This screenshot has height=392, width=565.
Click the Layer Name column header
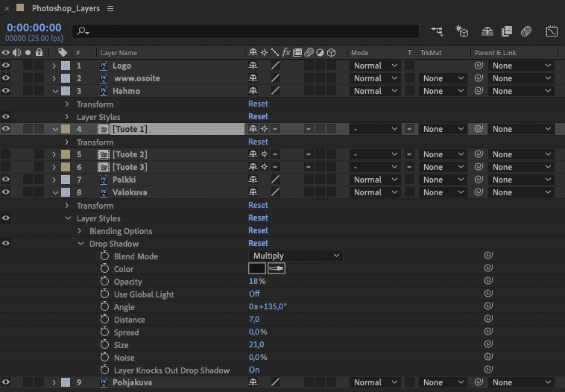pyautogui.click(x=119, y=53)
